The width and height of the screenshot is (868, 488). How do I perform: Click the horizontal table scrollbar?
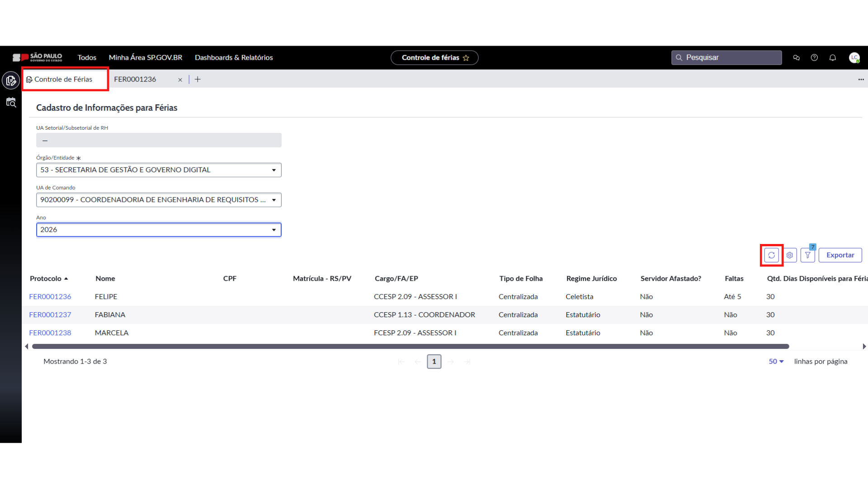[410, 347]
